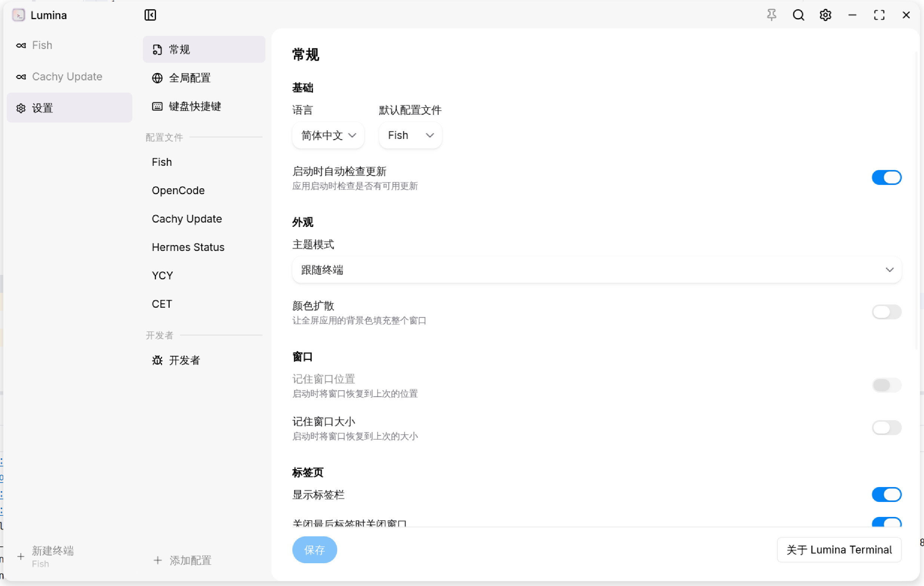Pin the window with the pushpin icon

[x=771, y=15]
